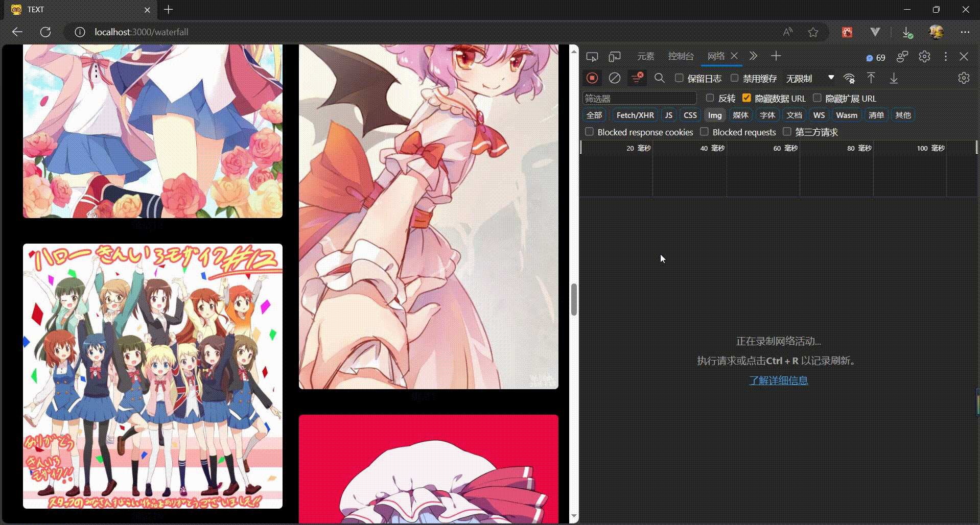This screenshot has width=980, height=525.
Task: Activate inspect element picker tool
Action: point(592,57)
